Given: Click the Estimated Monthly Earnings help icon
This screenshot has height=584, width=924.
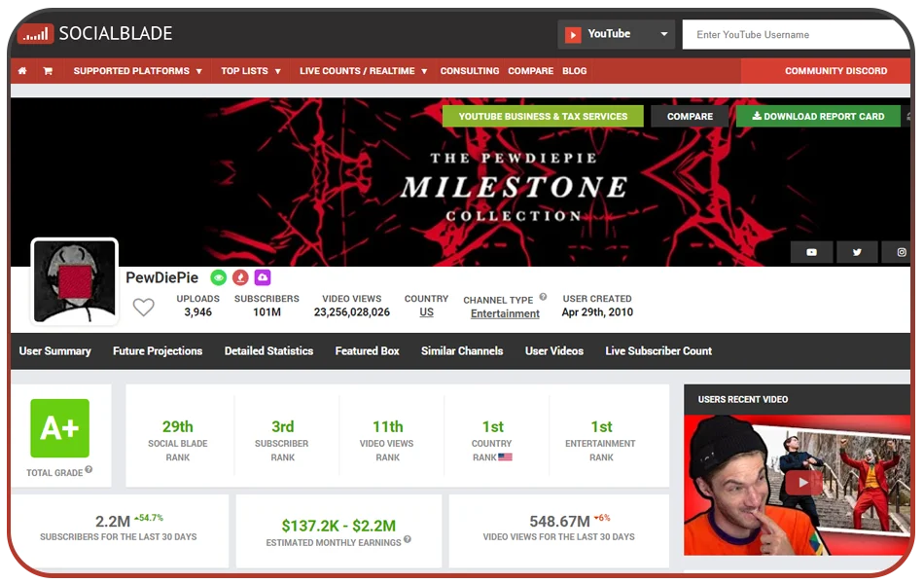Looking at the screenshot, I should click(x=408, y=539).
